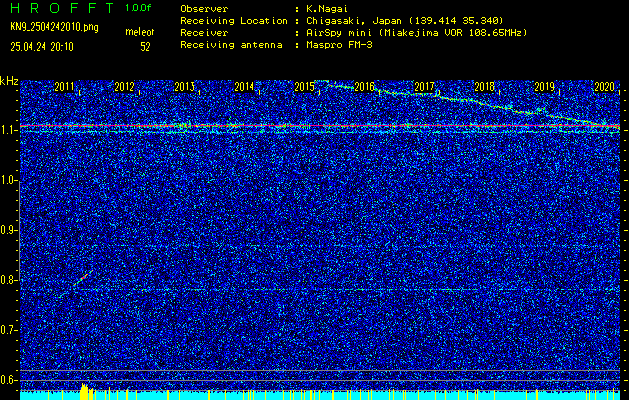The image size is (629, 400).
Task: Click the 0.8 kHz axis label
Action: coord(8,280)
